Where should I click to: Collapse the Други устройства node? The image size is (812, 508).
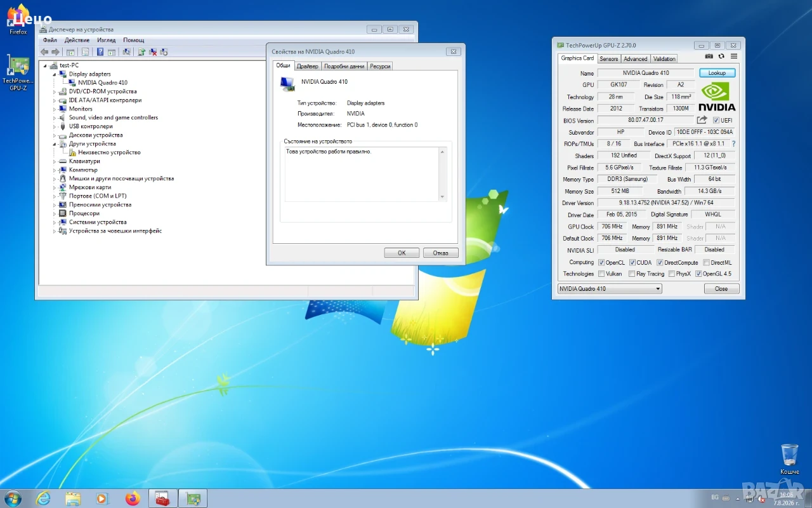coord(55,144)
